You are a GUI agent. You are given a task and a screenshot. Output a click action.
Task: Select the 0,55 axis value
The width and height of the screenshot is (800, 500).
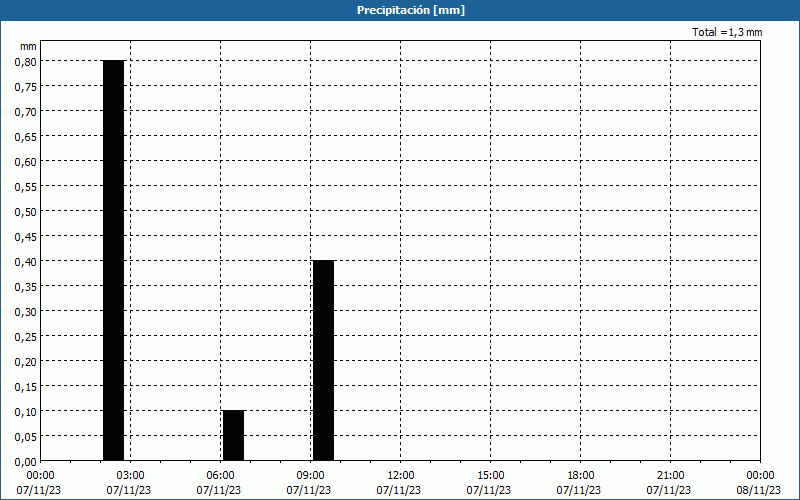26,187
